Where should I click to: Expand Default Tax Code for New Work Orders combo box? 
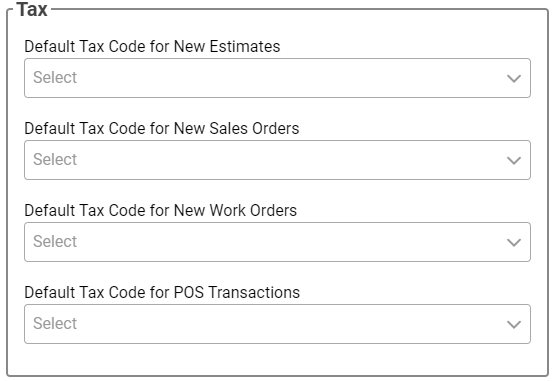[277, 242]
